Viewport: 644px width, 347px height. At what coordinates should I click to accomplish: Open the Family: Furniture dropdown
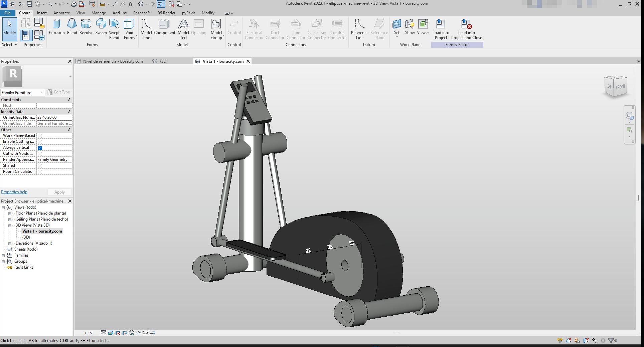pyautogui.click(x=23, y=92)
